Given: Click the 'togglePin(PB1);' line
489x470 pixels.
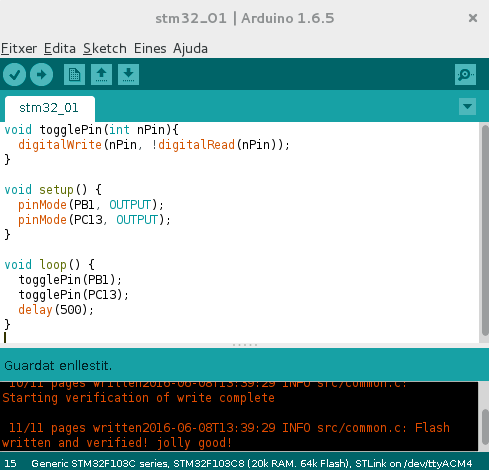Looking at the screenshot, I should pyautogui.click(x=70, y=280).
